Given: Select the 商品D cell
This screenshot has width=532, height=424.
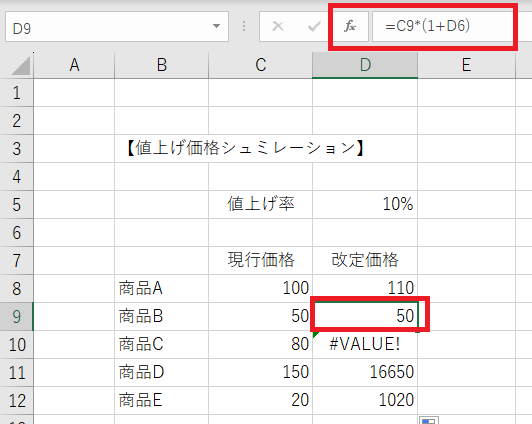Looking at the screenshot, I should point(162,372).
